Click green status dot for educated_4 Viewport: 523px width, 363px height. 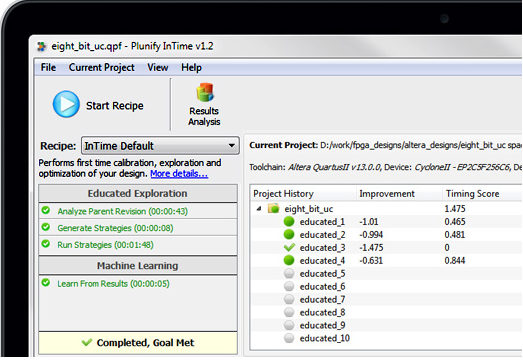[289, 260]
